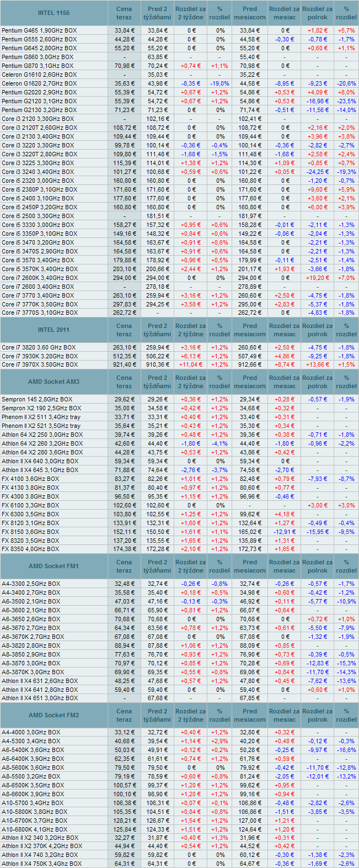
Task: Click the 512,35 € price for i7 3930K
Action: [x=124, y=356]
